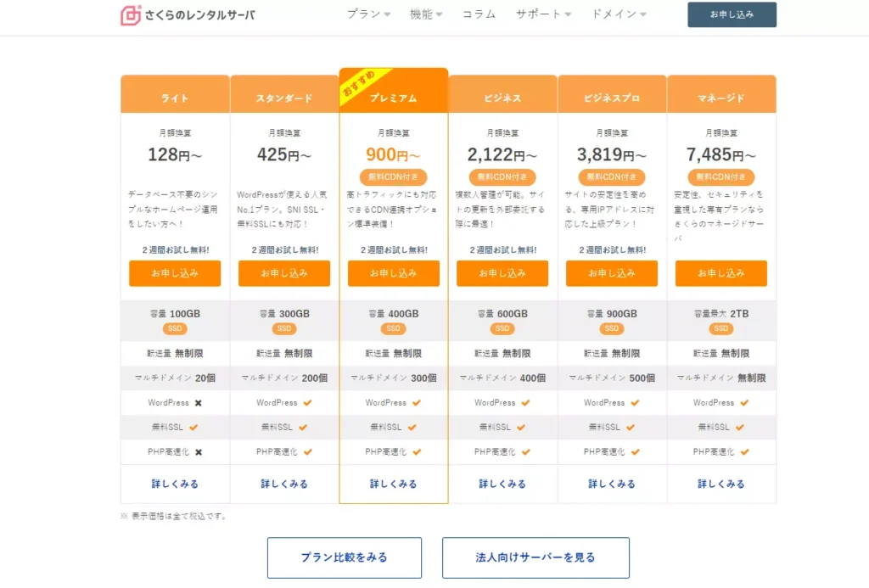The height and width of the screenshot is (588, 869).
Task: Click the ビジネス 無料CDN付き badge
Action: [502, 176]
